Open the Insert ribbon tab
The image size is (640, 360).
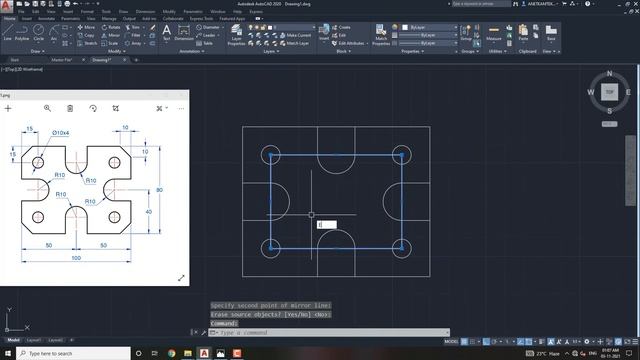point(27,18)
